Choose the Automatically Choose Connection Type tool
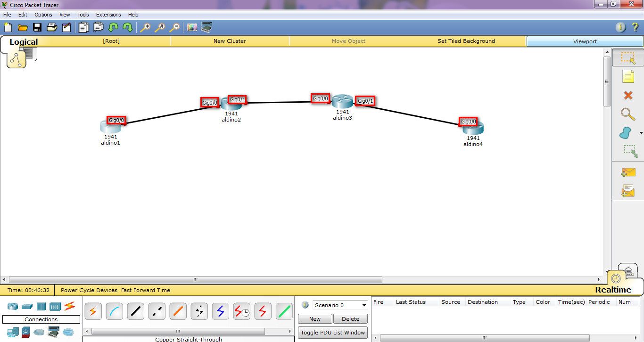Image resolution: width=644 pixels, height=342 pixels. tap(93, 311)
